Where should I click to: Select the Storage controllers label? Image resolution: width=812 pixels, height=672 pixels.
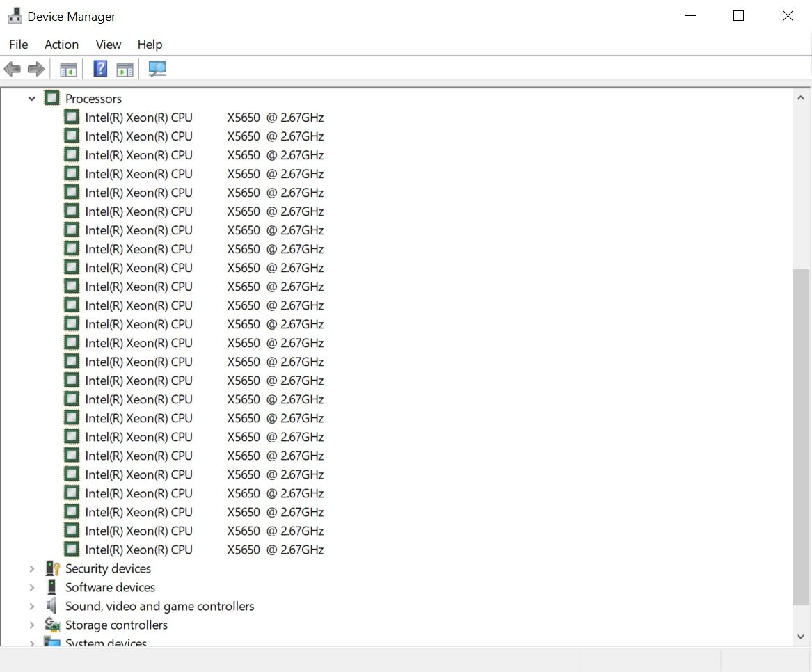tap(116, 625)
